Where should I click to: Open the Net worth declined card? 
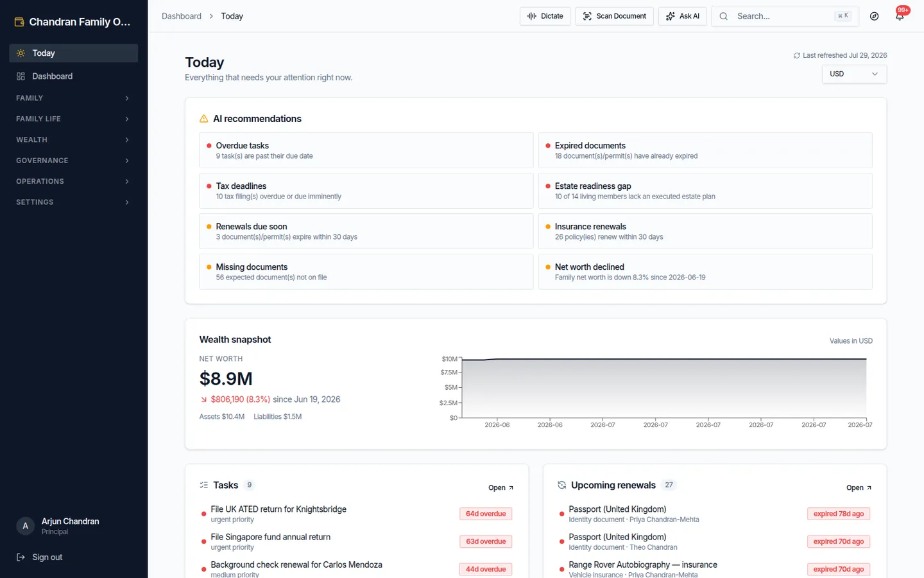705,272
